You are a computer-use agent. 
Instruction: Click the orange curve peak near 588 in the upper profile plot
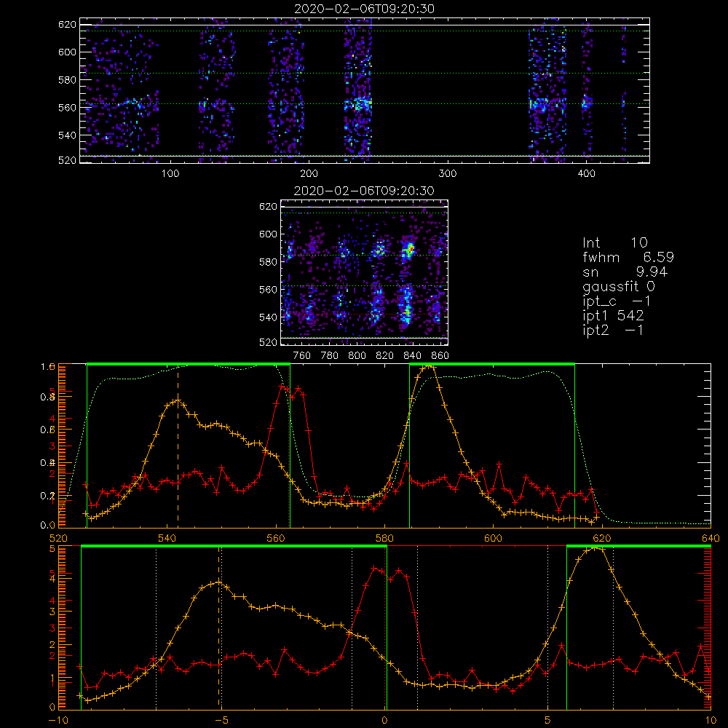pyautogui.click(x=428, y=366)
